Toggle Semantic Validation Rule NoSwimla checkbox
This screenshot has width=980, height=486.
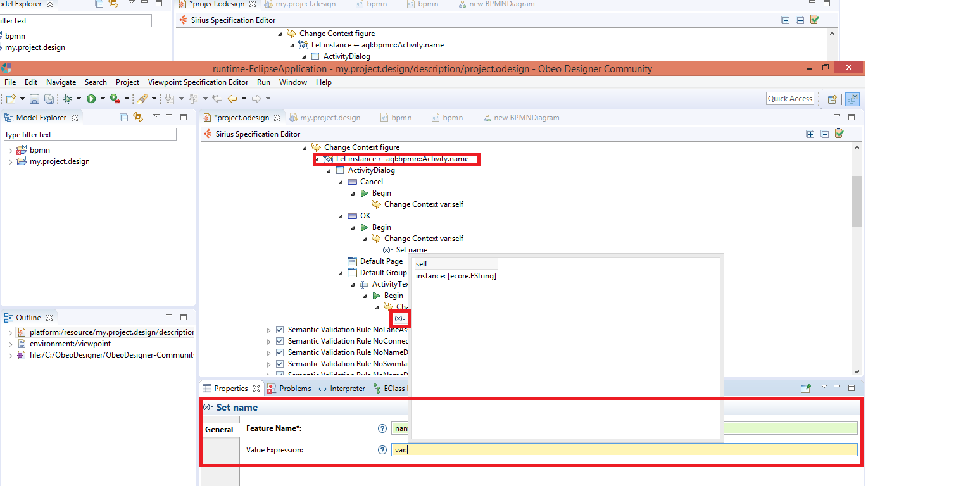click(280, 364)
